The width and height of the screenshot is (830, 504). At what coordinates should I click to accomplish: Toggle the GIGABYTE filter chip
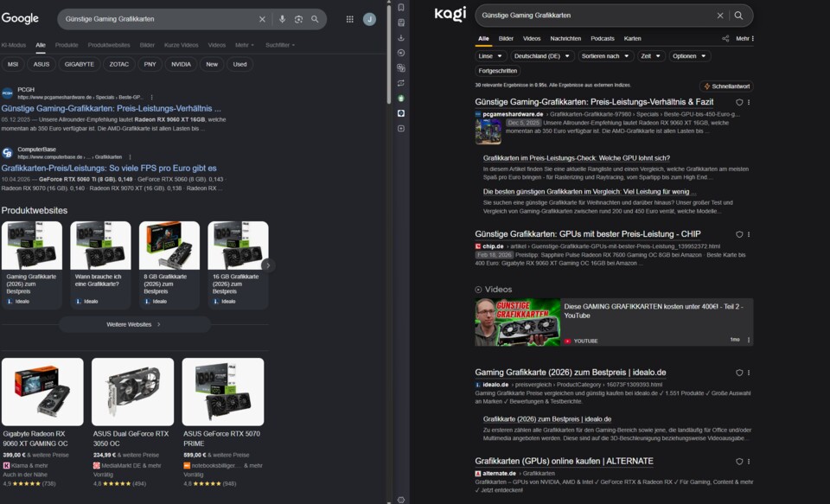[x=80, y=64]
